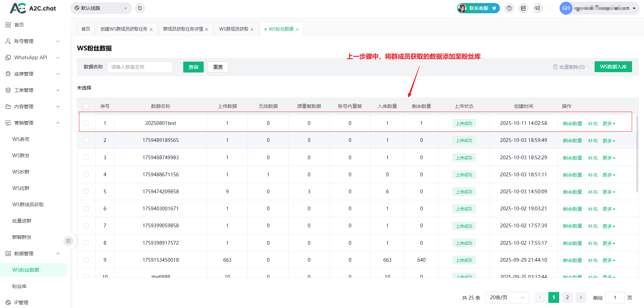
Task: Collapse the sidebar with the fold icon
Action: click(68, 241)
